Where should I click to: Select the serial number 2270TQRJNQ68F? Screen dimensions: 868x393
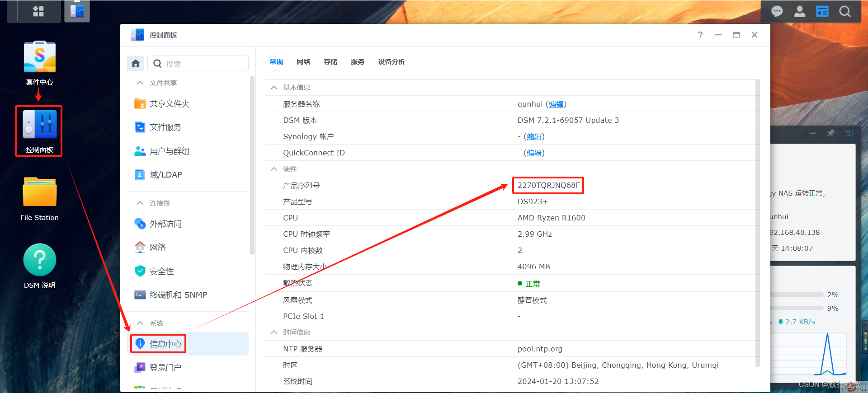point(548,186)
